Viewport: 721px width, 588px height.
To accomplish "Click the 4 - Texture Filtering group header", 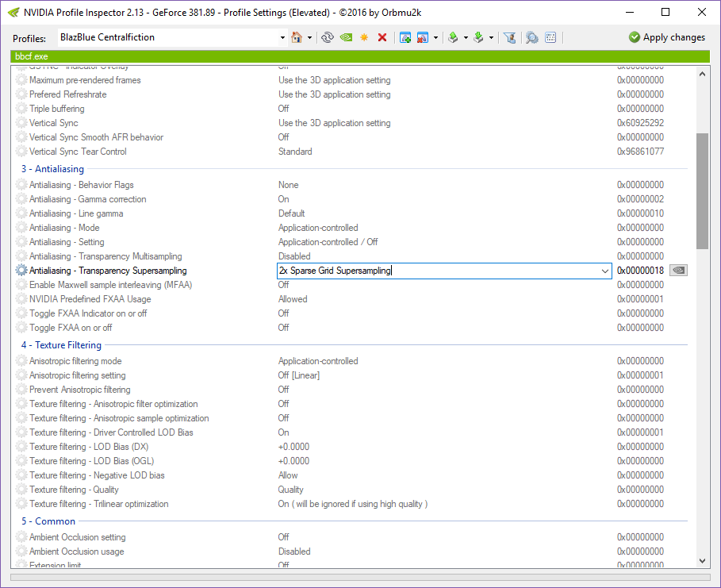I will point(61,345).
